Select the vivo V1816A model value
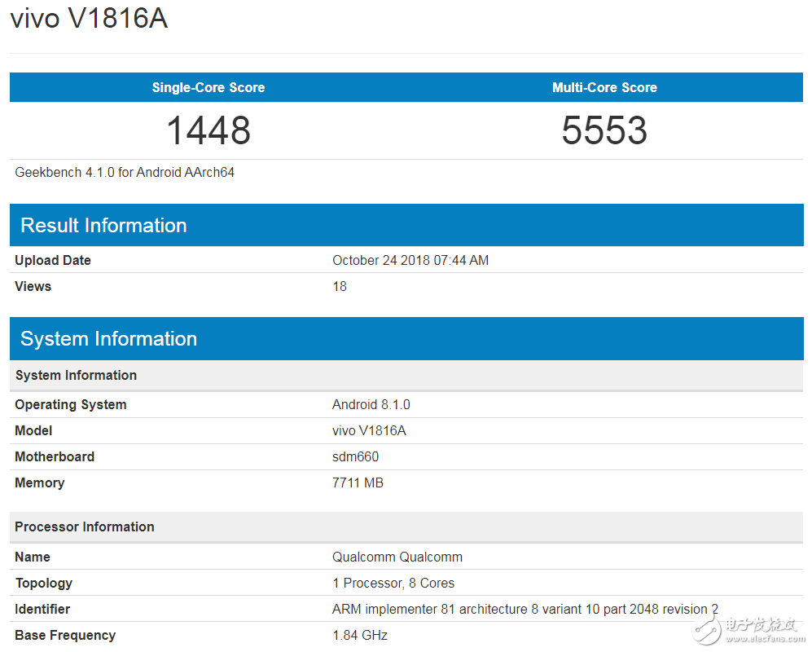812x652 pixels. pyautogui.click(x=369, y=430)
